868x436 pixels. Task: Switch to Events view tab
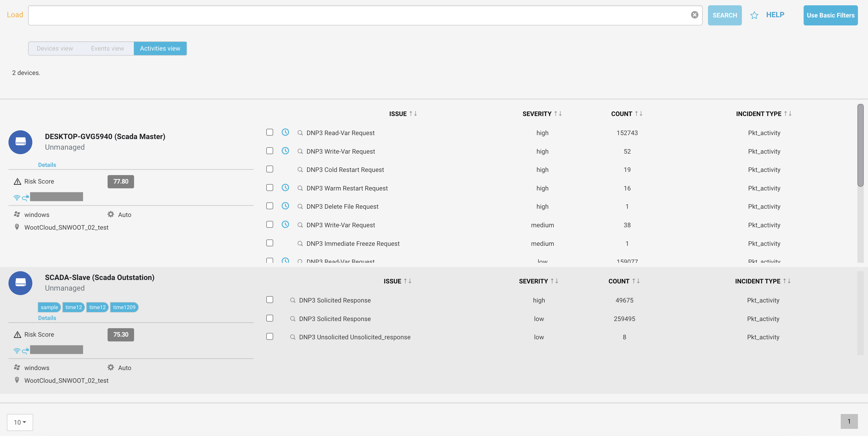pyautogui.click(x=107, y=48)
